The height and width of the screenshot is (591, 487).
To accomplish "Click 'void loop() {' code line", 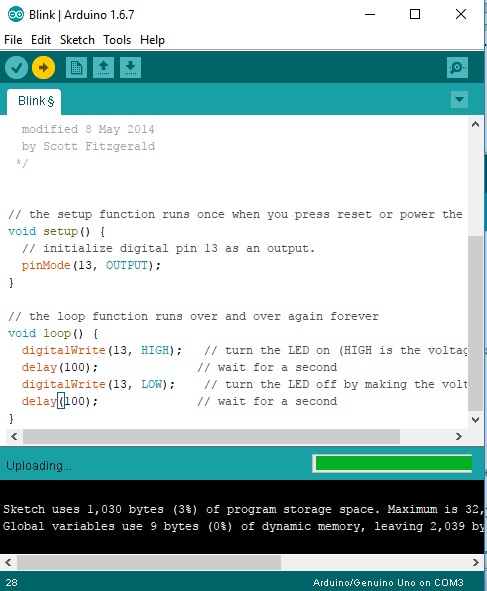I will [53, 333].
